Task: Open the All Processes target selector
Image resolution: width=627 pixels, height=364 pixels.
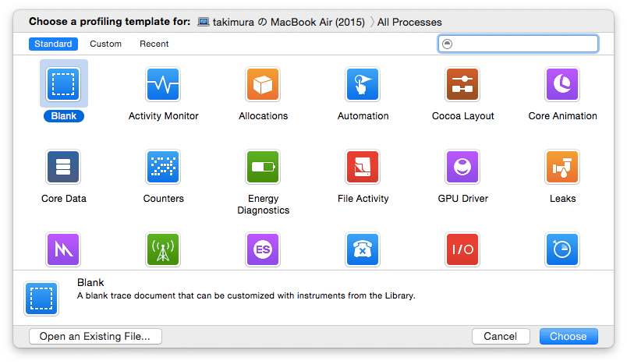Action: tap(409, 22)
